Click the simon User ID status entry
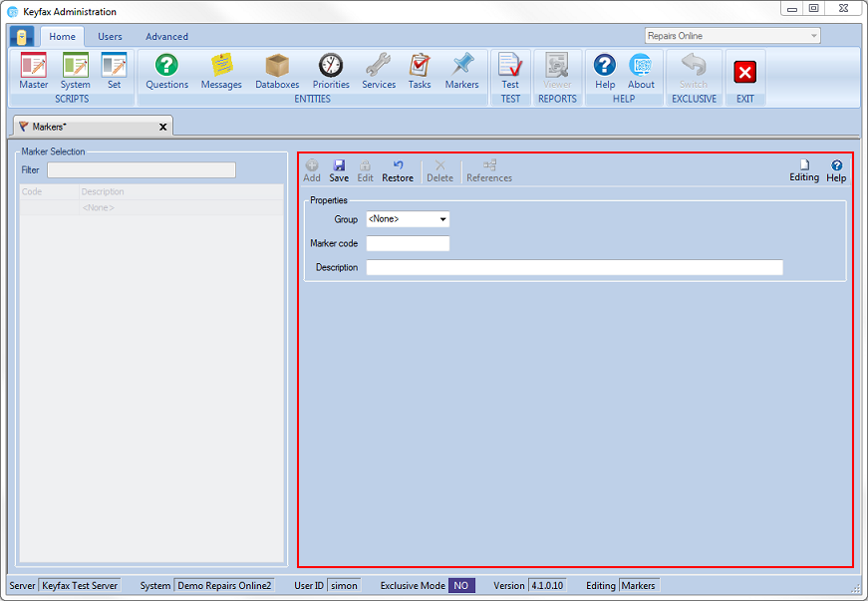 pos(344,585)
